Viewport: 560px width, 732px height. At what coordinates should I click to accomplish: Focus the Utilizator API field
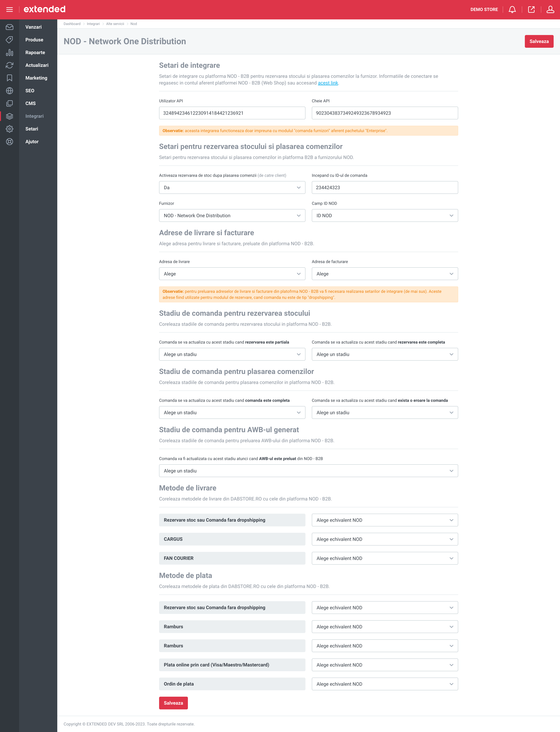pyautogui.click(x=232, y=113)
